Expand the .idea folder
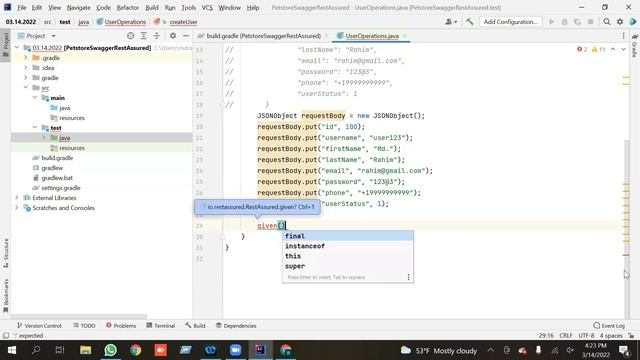The height and width of the screenshot is (360, 640). pos(26,68)
